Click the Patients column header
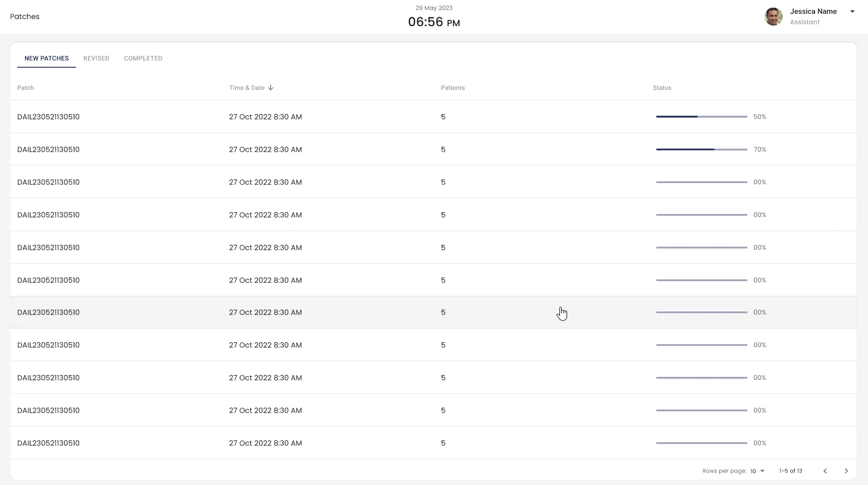 tap(452, 88)
